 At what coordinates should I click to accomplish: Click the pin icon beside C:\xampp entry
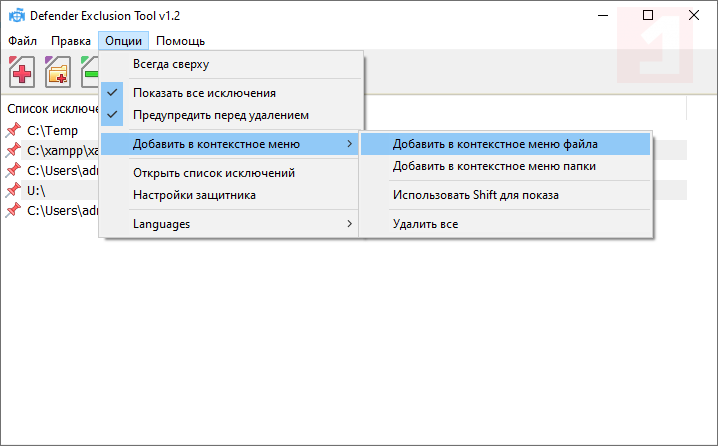pos(13,150)
